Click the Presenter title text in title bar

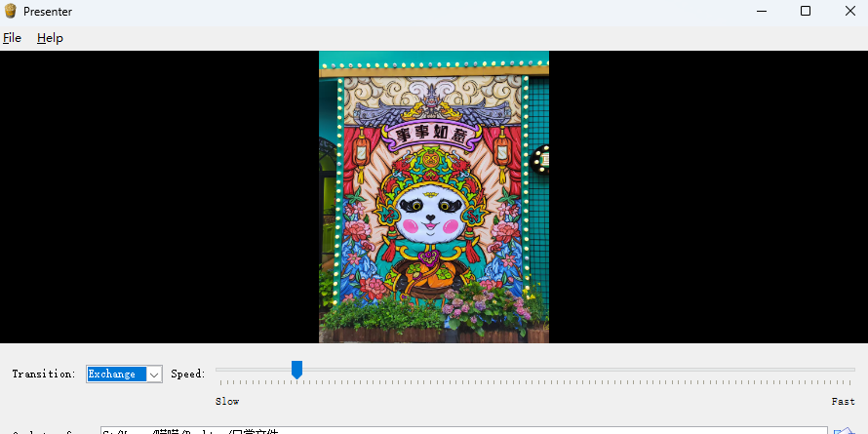coord(48,12)
